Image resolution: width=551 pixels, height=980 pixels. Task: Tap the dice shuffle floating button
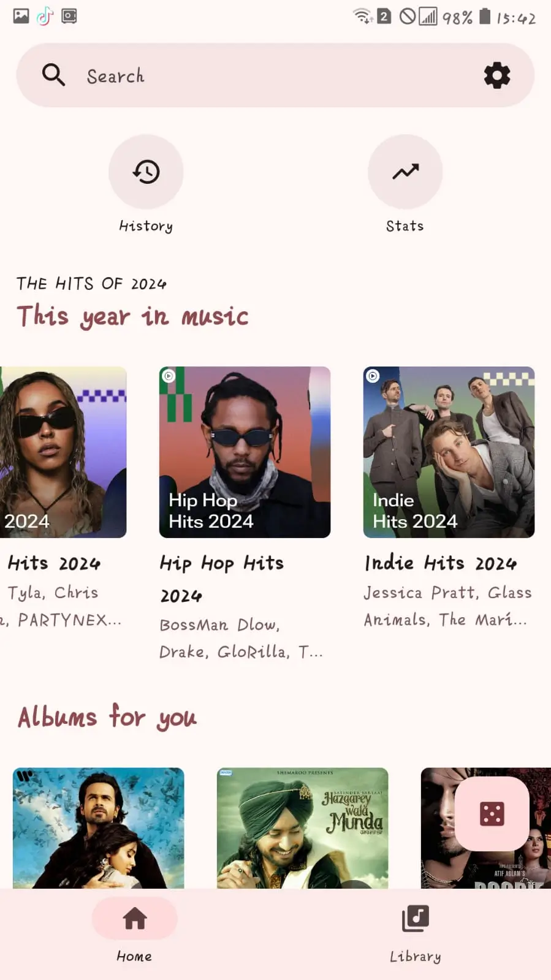[492, 814]
